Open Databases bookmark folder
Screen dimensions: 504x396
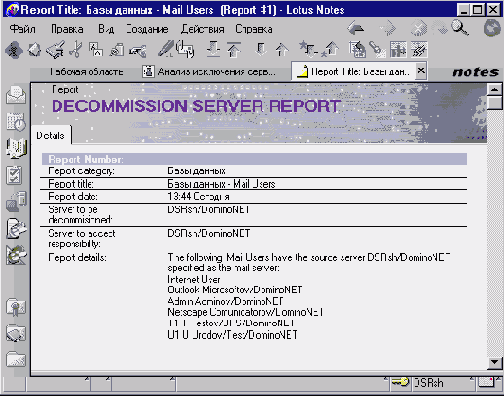pos(16,333)
